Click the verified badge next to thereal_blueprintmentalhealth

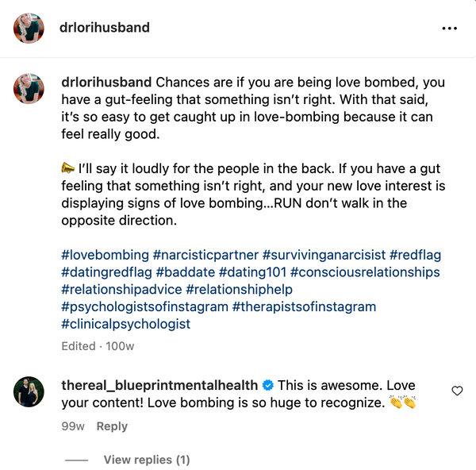click(x=268, y=386)
